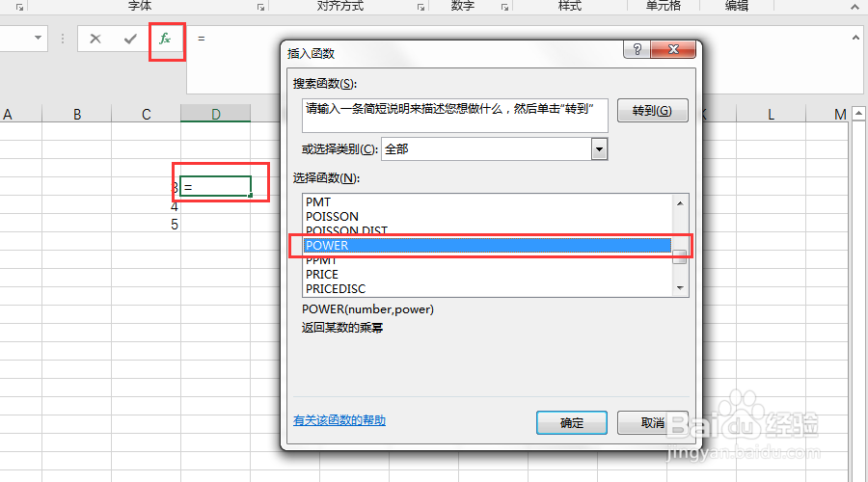Open the 有关该函数的帮助 help link
868x482 pixels.
coord(339,420)
